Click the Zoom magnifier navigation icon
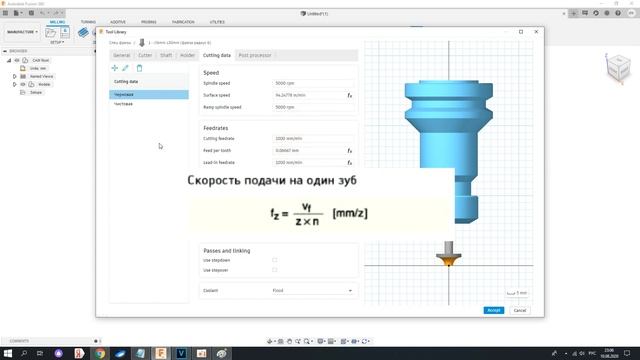This screenshot has width=640, height=360. click(x=298, y=341)
